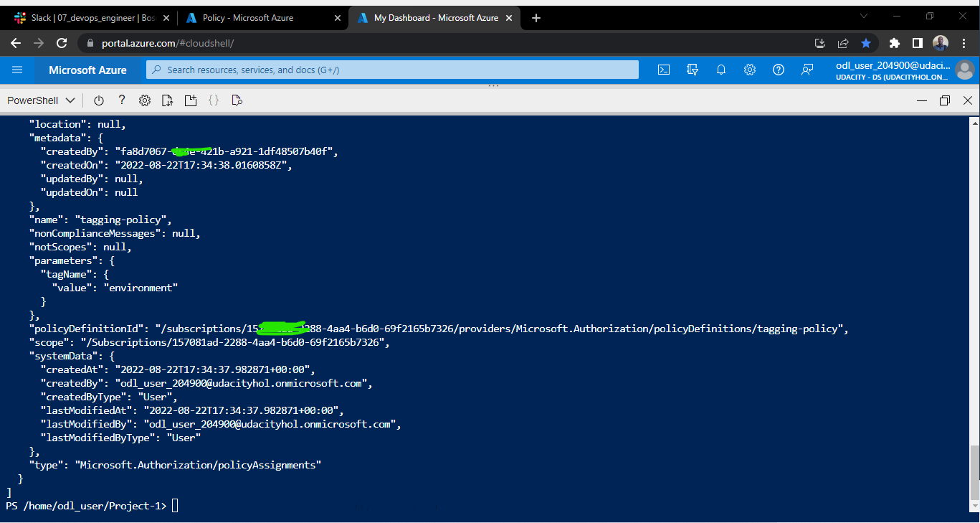Expand the PowerShell shell selector dropdown

pos(39,100)
